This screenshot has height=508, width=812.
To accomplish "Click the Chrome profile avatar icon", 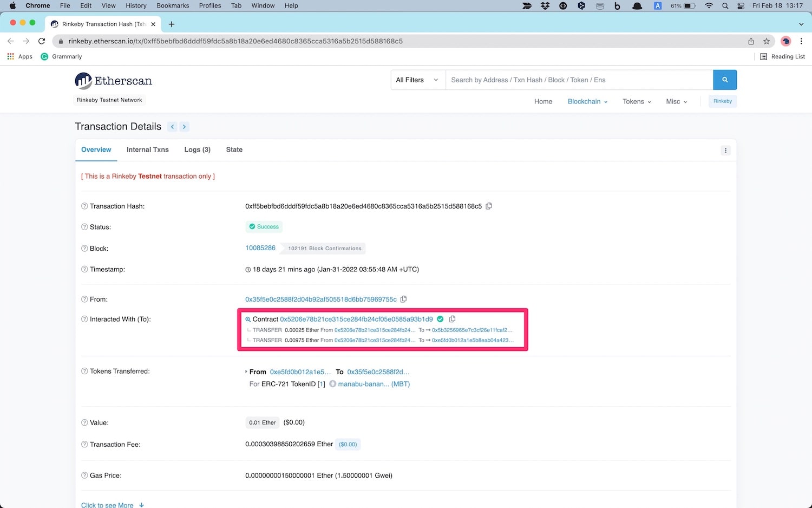I will 786,41.
